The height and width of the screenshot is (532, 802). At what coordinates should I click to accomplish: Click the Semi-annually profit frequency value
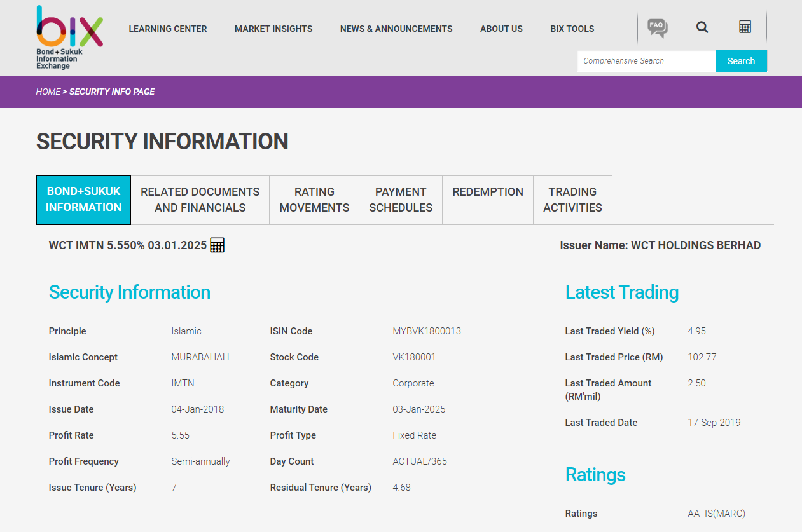[x=201, y=461]
